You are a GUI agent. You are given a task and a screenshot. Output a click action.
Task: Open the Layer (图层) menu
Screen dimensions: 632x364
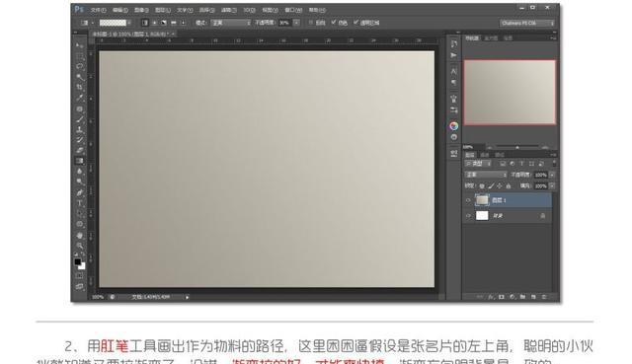tap(163, 10)
